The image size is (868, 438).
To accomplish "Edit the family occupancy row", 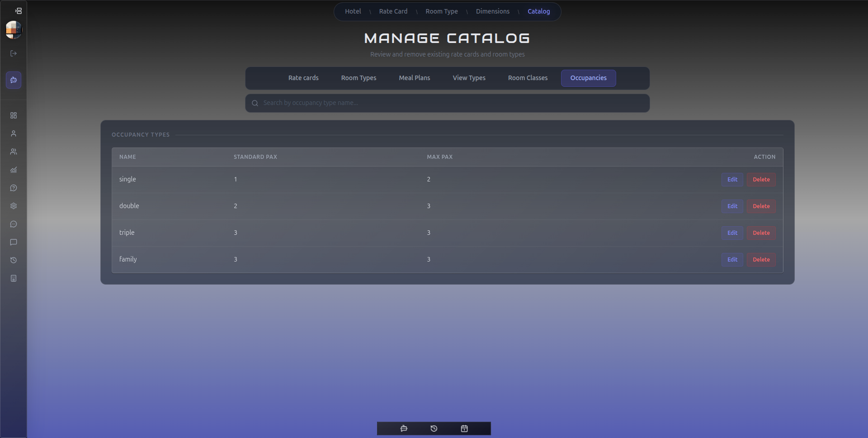I will coord(732,260).
